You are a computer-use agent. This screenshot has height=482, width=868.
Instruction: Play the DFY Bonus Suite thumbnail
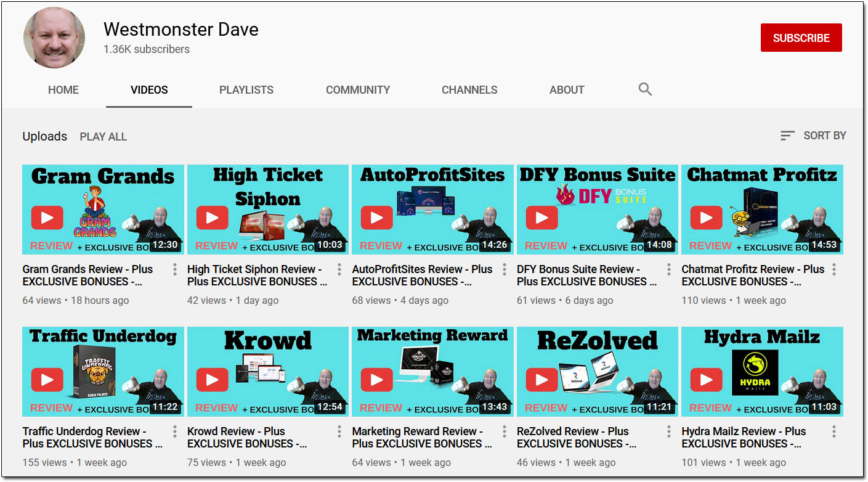(598, 210)
